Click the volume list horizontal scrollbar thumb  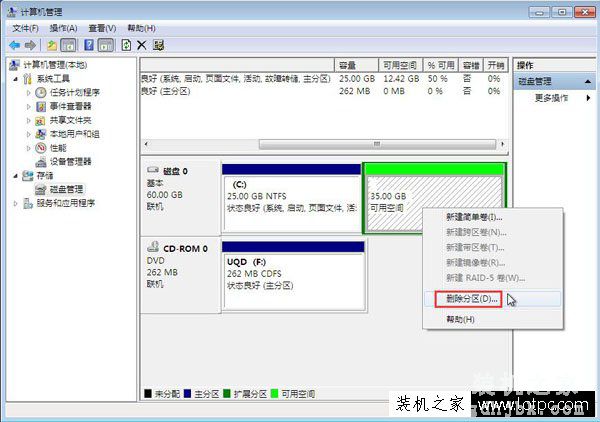pos(377,144)
